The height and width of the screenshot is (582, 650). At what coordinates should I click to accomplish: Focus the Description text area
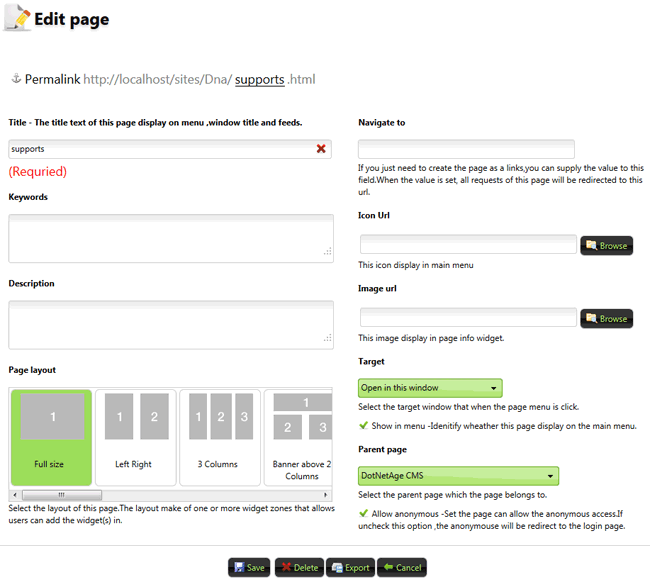[x=171, y=325]
